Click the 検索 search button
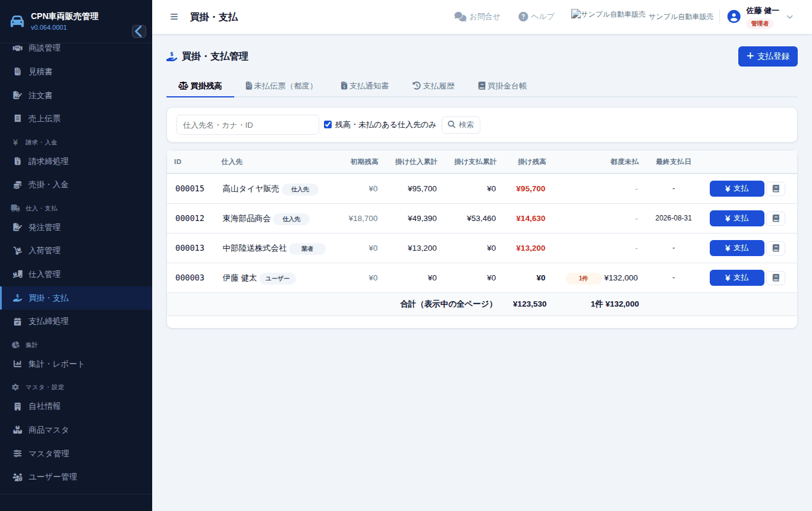812x511 pixels. click(461, 125)
